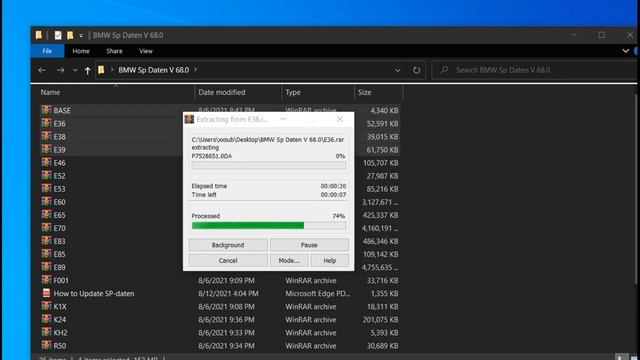The image size is (640, 360).
Task: Click the Processed green progress bar
Action: pos(269,225)
